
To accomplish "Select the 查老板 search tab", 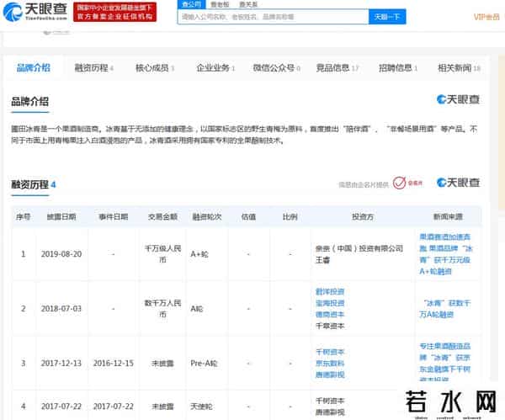I will click(x=220, y=4).
